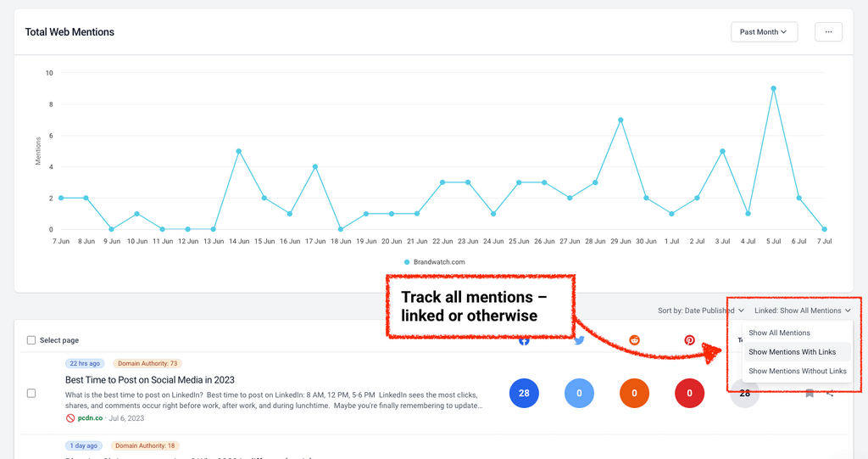Click the 5 Jul peak data point
Image resolution: width=868 pixels, height=459 pixels.
coord(773,88)
